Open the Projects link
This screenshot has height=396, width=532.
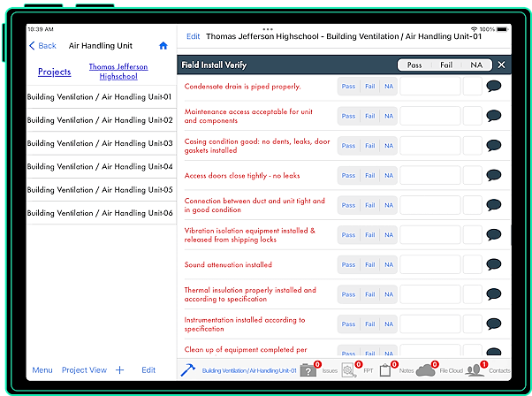pyautogui.click(x=55, y=72)
